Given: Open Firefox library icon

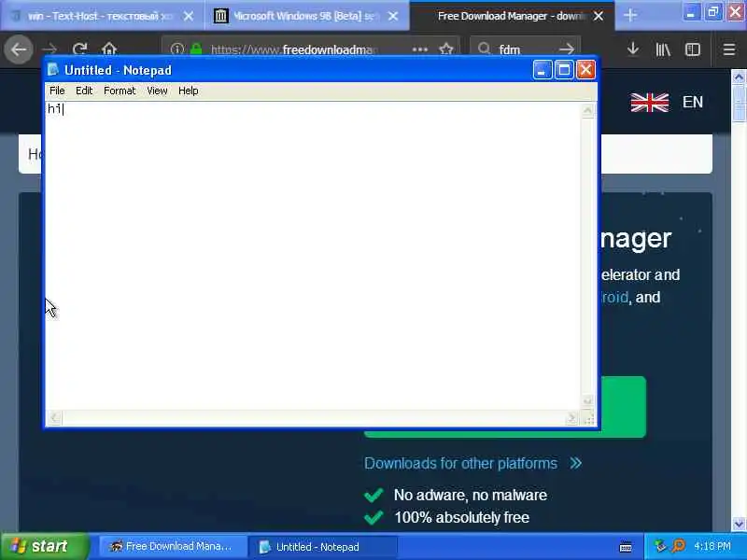Looking at the screenshot, I should tap(663, 49).
